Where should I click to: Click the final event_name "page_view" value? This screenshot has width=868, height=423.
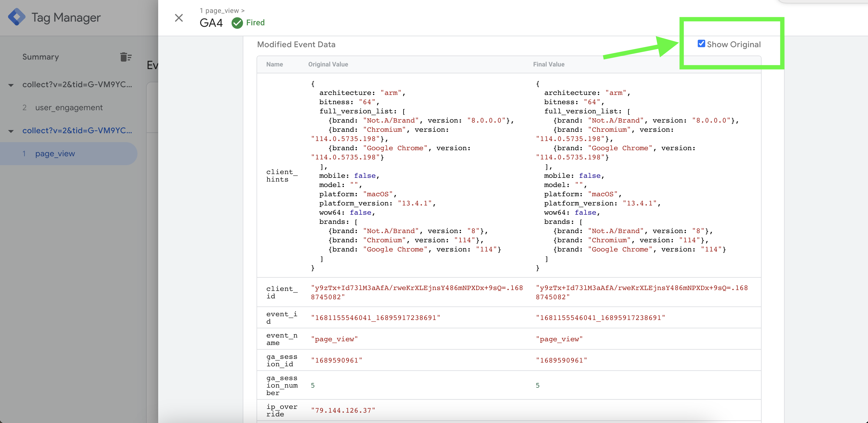559,339
